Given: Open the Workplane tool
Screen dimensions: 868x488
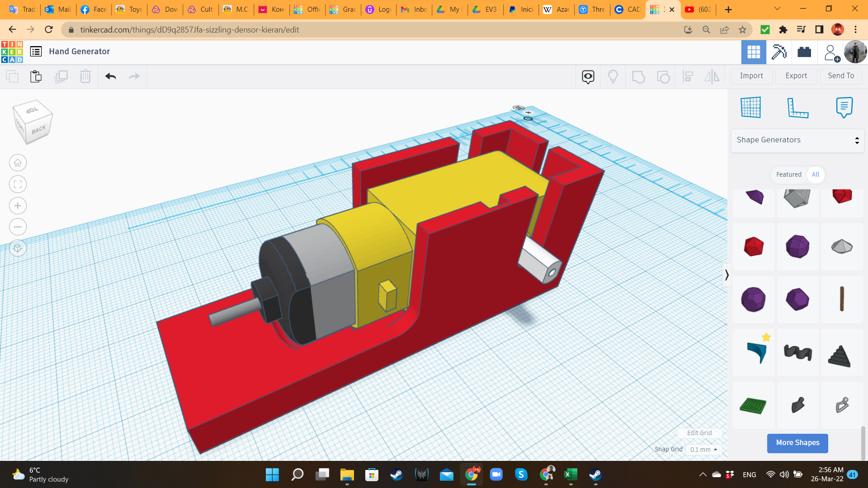Looking at the screenshot, I should click(751, 108).
